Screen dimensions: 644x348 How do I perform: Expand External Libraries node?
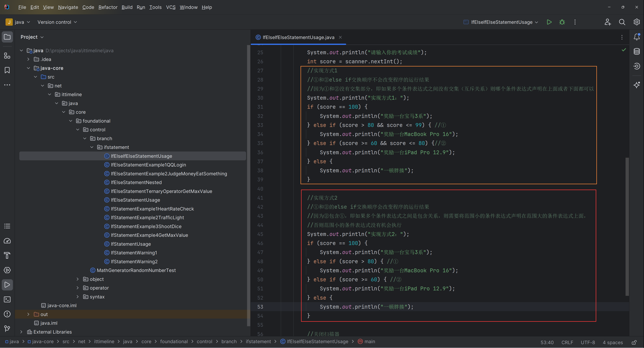21,332
